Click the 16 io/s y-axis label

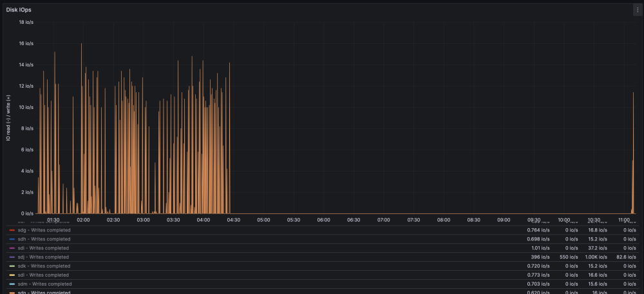click(26, 44)
